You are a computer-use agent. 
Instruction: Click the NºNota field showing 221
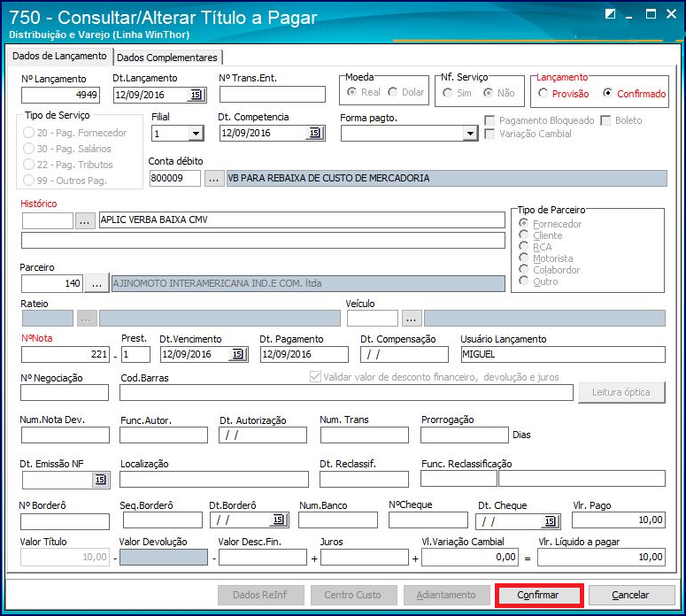pos(66,354)
